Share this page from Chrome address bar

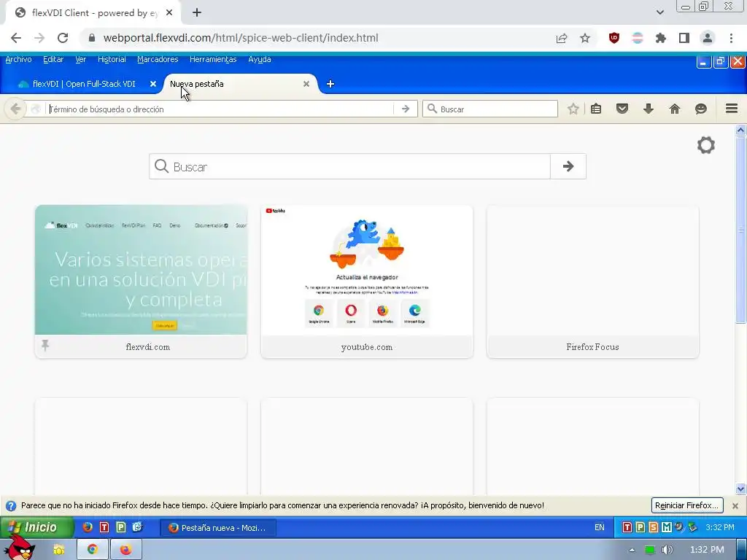tap(562, 38)
